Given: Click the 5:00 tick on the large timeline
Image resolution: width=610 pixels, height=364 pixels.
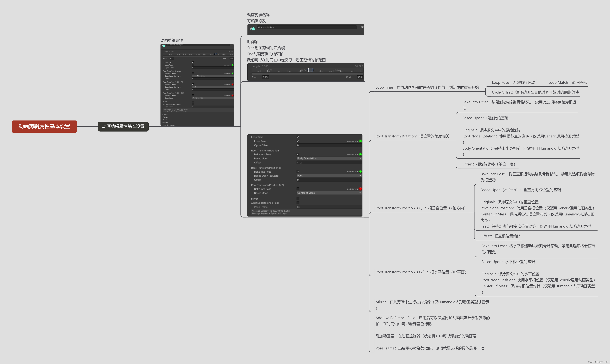Looking at the screenshot, I should [270, 70].
